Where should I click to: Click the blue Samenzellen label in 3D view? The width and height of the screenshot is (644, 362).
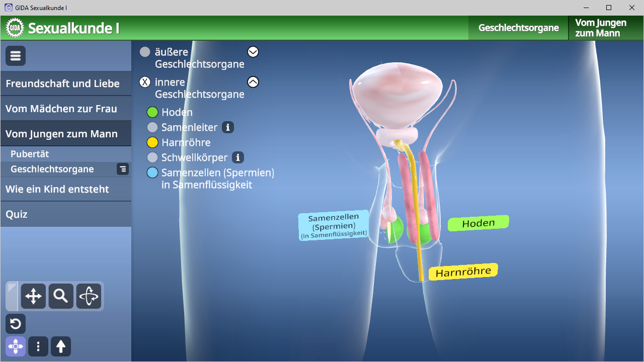(334, 225)
